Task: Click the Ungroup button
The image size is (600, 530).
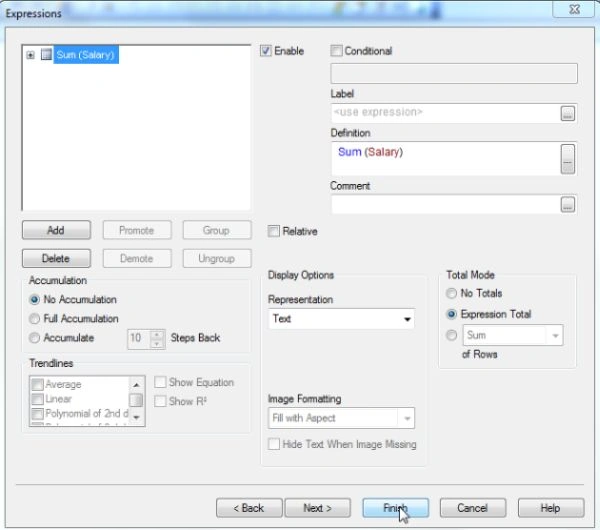Action: 217,259
